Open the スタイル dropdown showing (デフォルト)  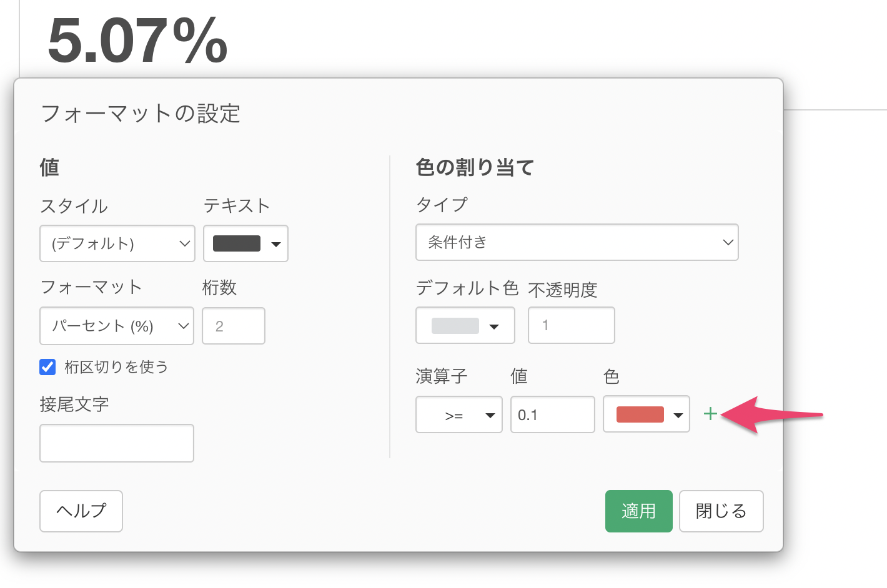coord(117,243)
